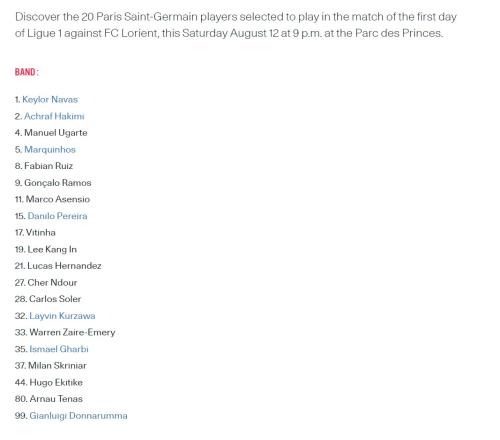Open the Achraf Hakimi player link
Viewport: 500px width, 440px height.
54,116
